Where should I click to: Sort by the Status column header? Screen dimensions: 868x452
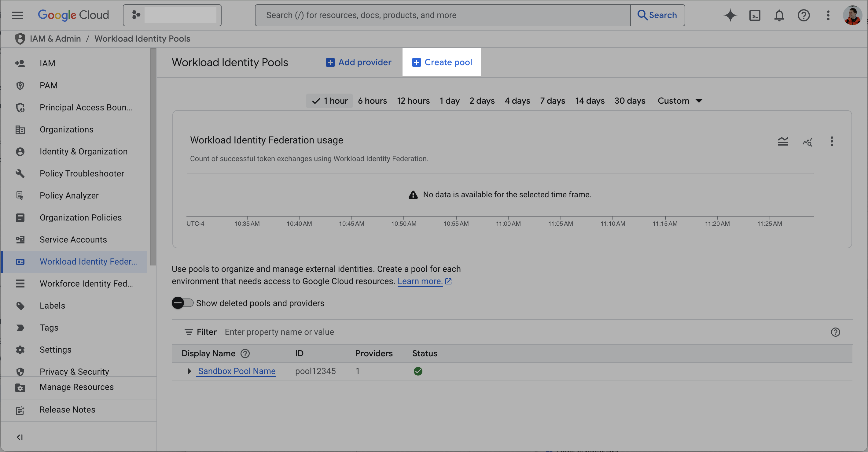click(425, 354)
